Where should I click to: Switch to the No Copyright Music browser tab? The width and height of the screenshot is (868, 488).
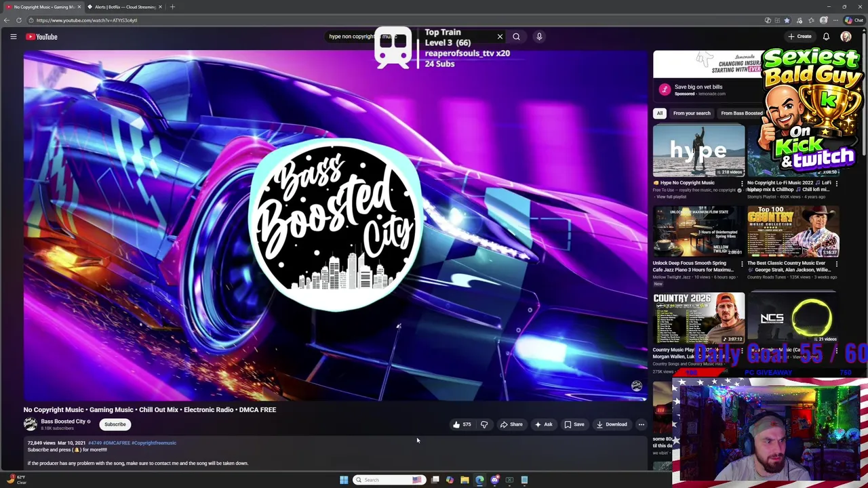pyautogui.click(x=43, y=7)
